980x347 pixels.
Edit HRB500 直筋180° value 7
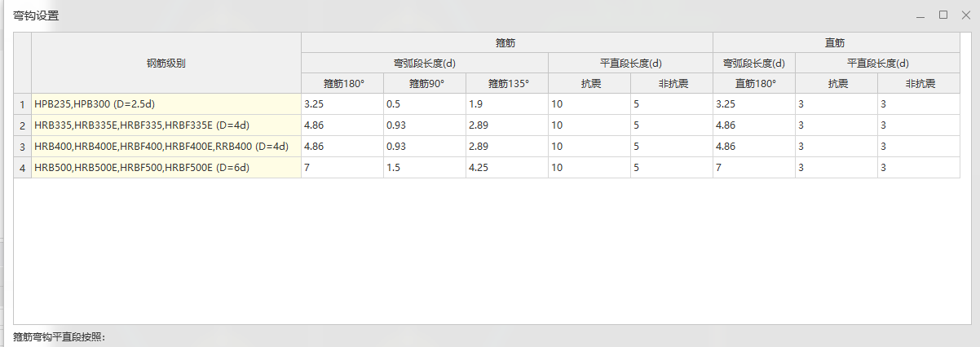[754, 168]
